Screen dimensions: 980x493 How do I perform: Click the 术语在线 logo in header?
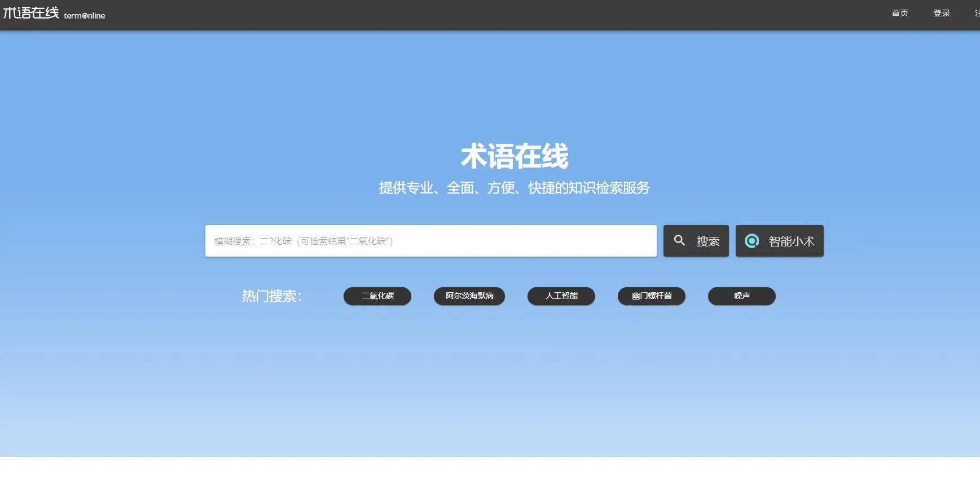coord(31,13)
